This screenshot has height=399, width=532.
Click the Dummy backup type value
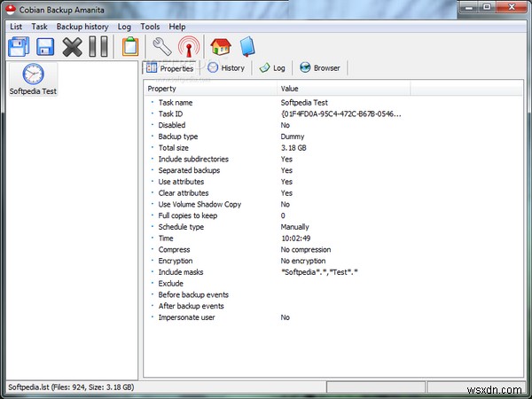pyautogui.click(x=293, y=137)
